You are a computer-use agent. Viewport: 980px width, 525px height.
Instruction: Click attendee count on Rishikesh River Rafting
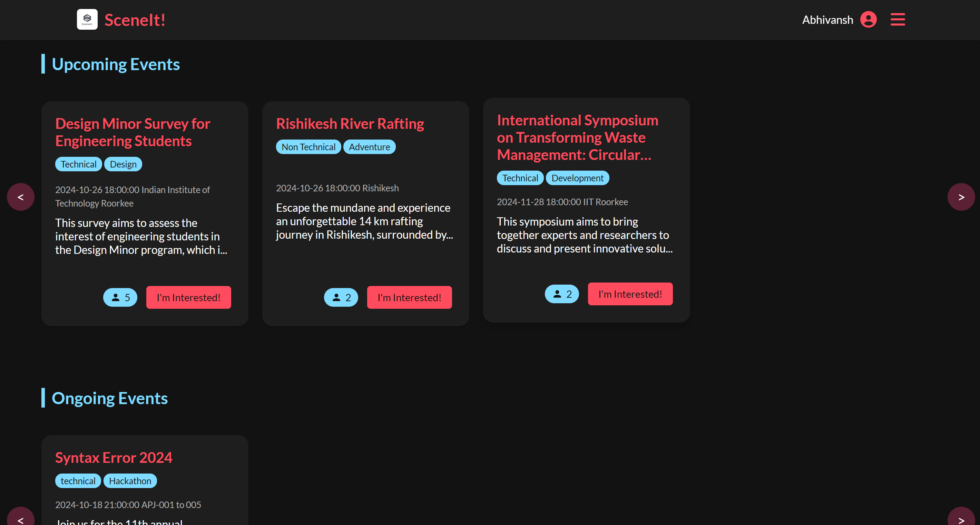point(341,297)
